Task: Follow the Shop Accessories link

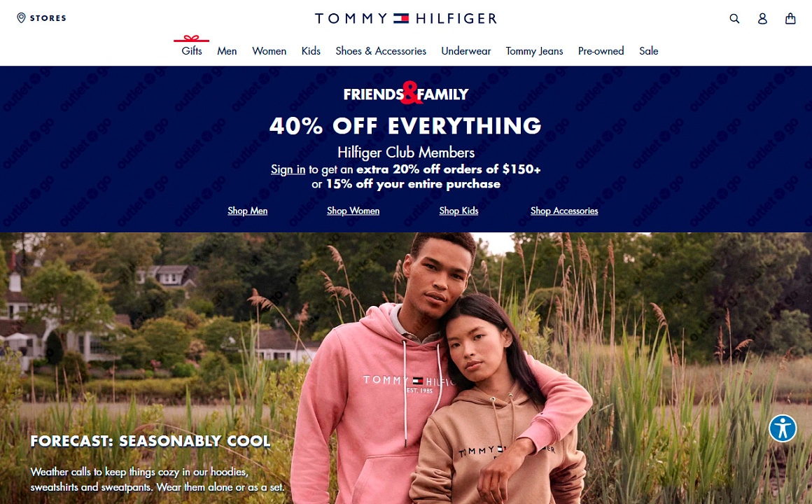Action: pyautogui.click(x=564, y=211)
